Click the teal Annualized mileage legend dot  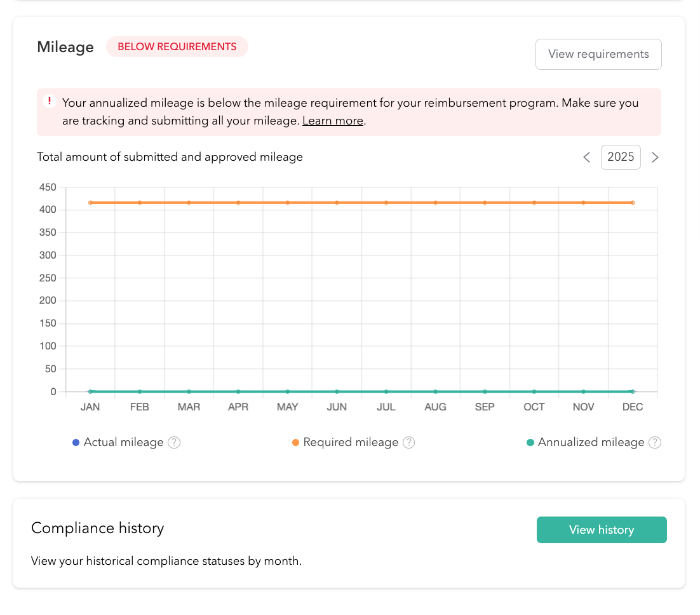[x=530, y=442]
